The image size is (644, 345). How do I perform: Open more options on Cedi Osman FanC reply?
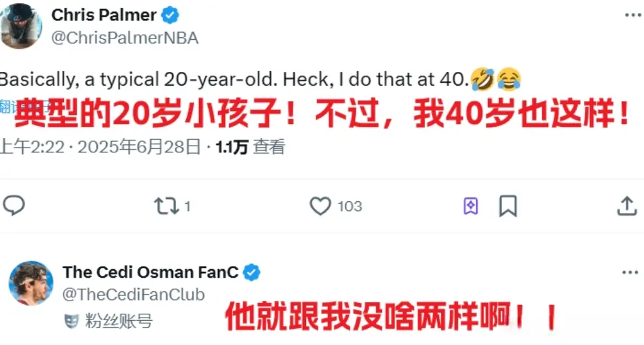(630, 272)
